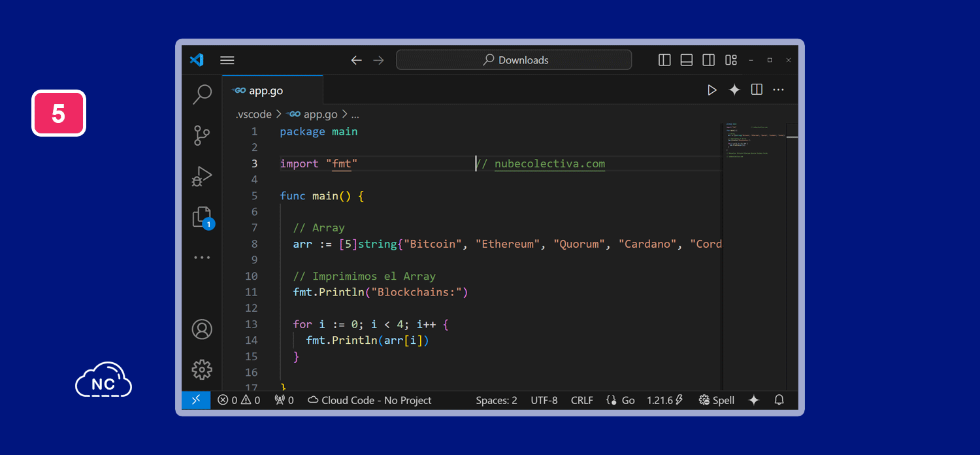Viewport: 980px width, 455px height.
Task: Click the Downloads command center search box
Action: (x=514, y=59)
